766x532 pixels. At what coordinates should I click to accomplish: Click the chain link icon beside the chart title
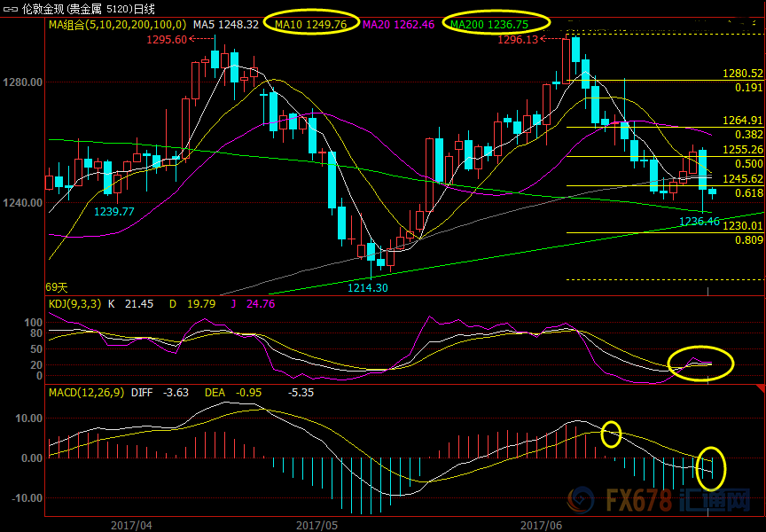tap(6, 8)
